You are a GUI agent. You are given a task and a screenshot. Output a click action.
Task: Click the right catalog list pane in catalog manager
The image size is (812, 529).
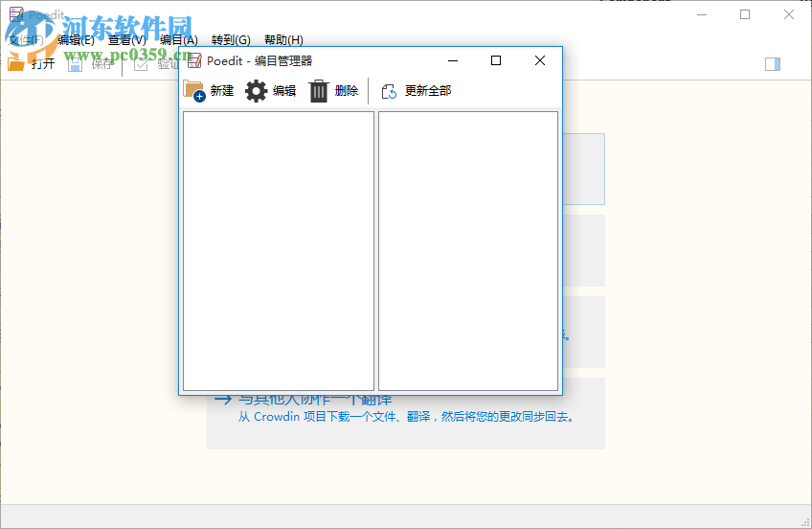[468, 251]
